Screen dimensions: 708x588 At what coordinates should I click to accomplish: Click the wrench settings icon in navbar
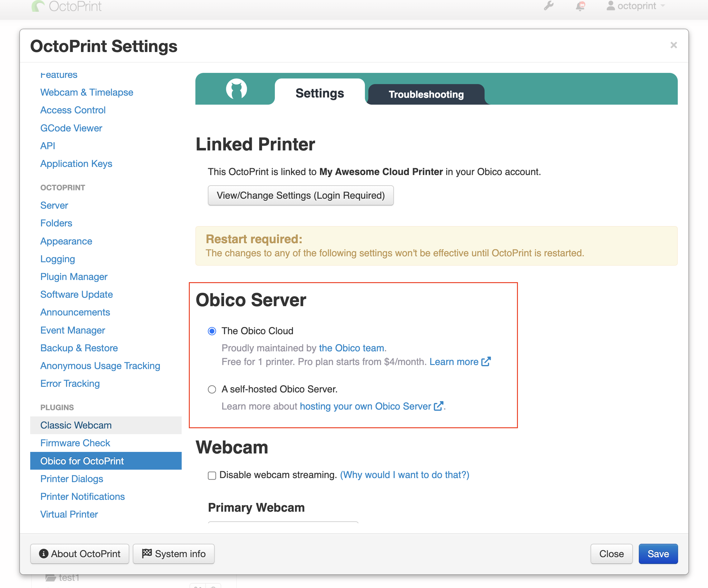click(548, 6)
